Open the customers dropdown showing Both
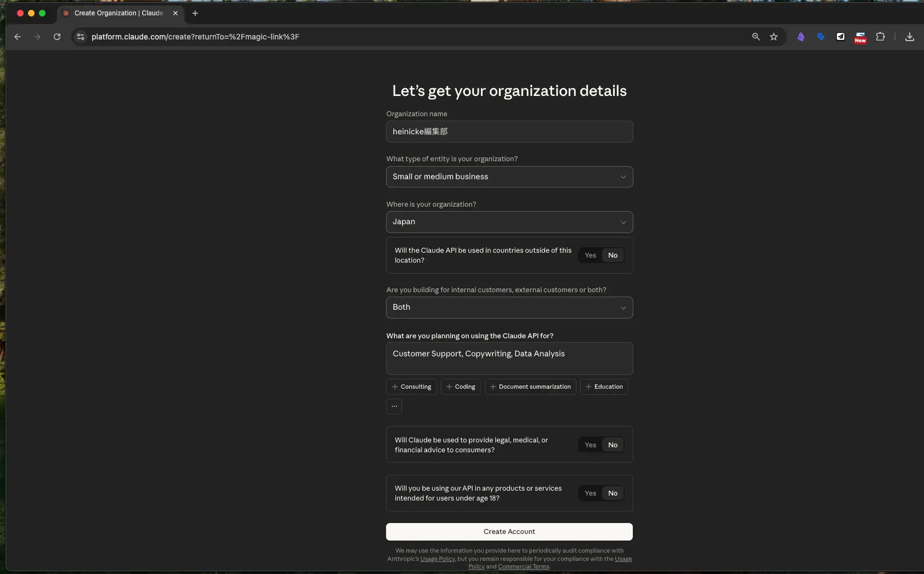Image resolution: width=924 pixels, height=574 pixels. 509,308
